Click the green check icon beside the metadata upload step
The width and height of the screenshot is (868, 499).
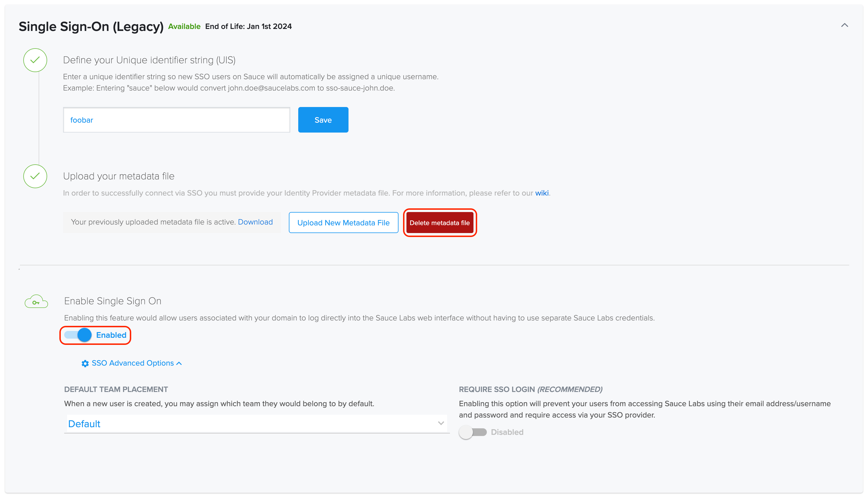35,177
